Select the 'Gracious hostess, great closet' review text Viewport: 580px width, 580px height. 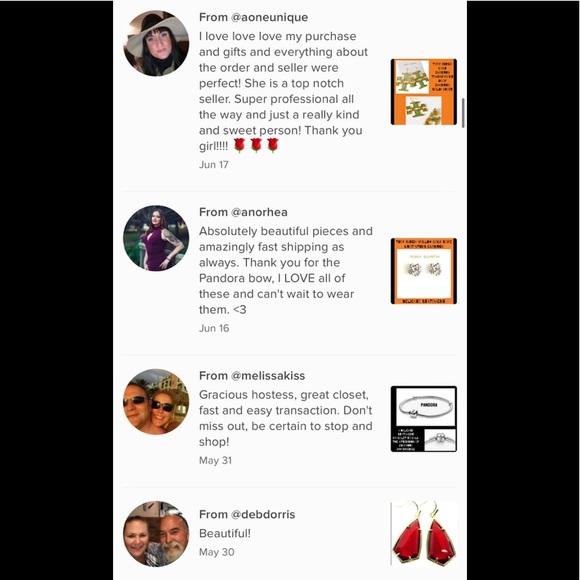coord(286,418)
